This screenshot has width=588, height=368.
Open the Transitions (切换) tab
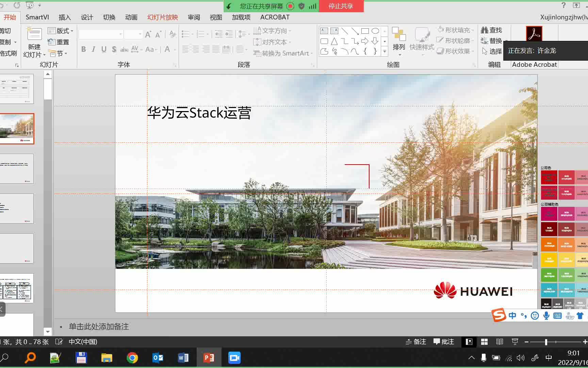coord(109,17)
